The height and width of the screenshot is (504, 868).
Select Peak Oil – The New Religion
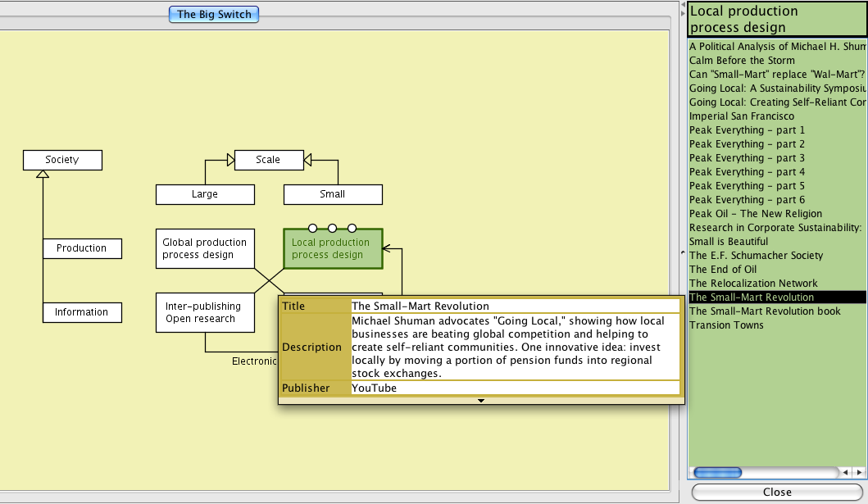pyautogui.click(x=755, y=214)
